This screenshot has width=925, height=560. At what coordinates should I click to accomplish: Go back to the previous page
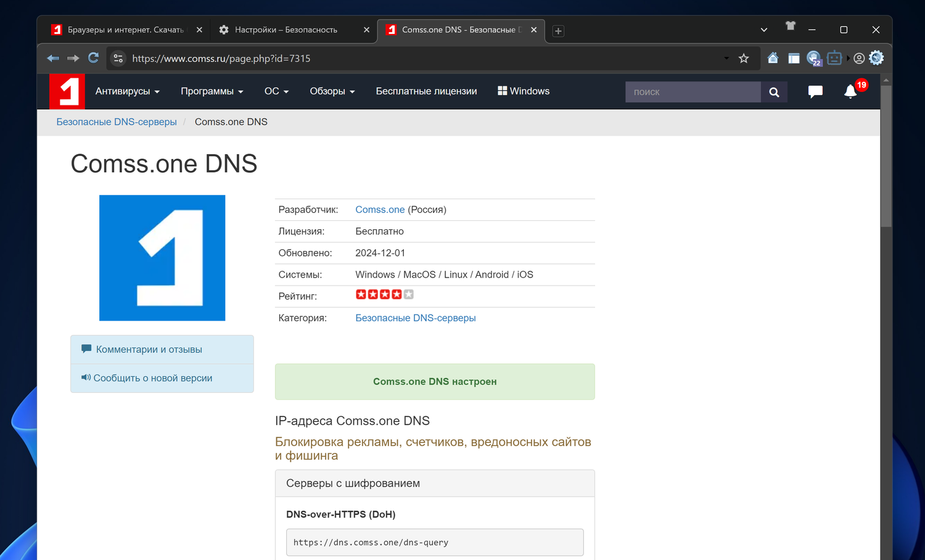coord(53,58)
